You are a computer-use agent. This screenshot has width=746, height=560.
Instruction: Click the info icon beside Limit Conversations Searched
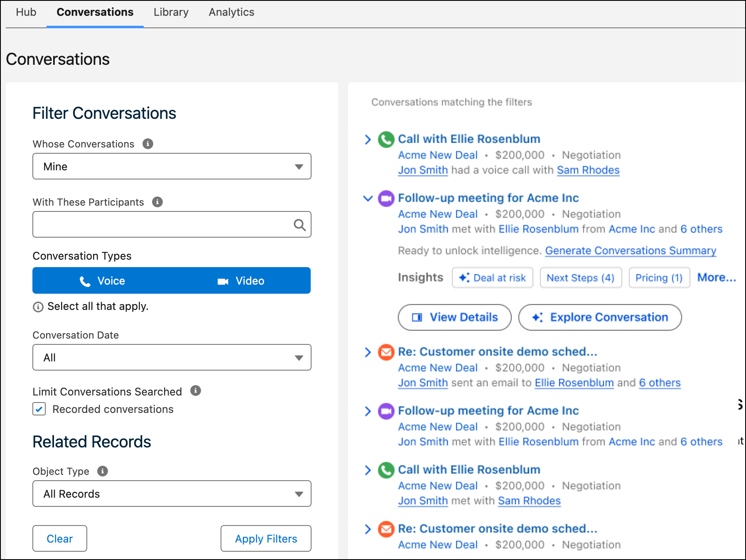[196, 391]
